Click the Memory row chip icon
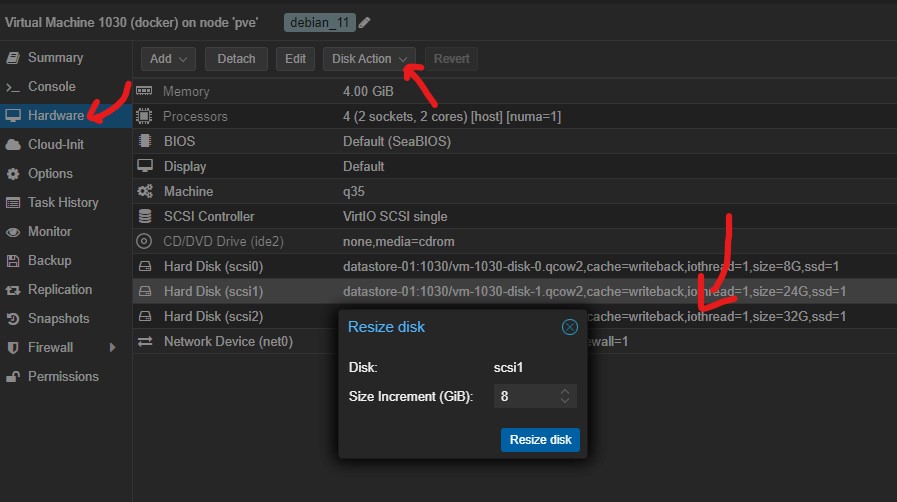The image size is (897, 502). (145, 92)
